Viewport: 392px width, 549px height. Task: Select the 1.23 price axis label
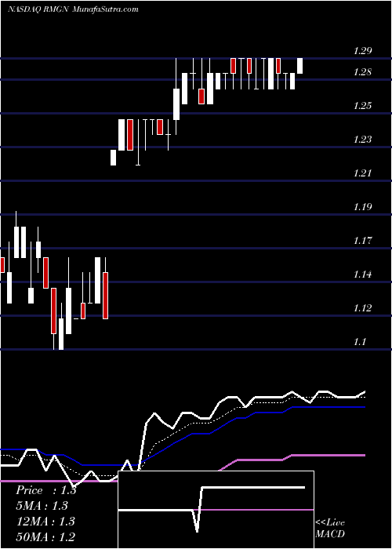[362, 140]
